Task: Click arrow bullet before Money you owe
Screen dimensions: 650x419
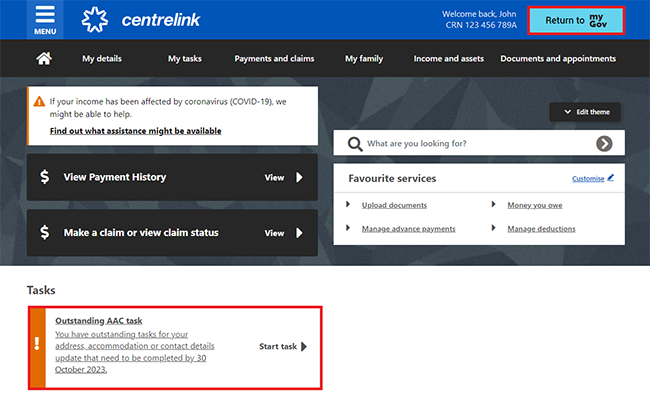Action: point(493,204)
